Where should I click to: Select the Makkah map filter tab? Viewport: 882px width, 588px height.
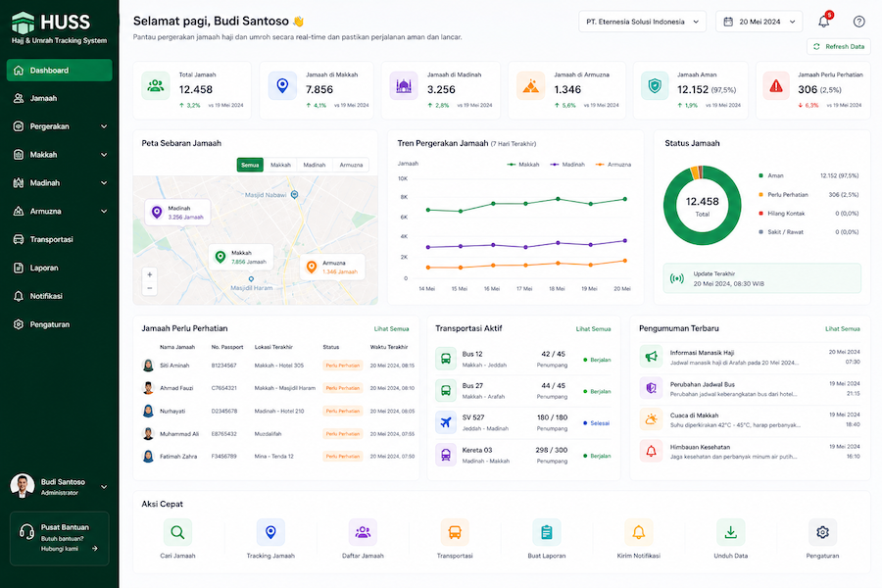[x=280, y=165]
